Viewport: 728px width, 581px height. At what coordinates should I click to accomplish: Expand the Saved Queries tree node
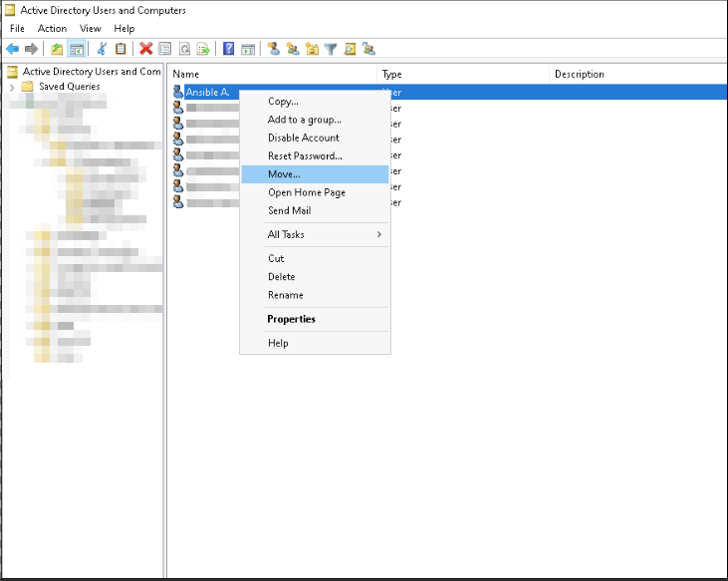[12, 87]
